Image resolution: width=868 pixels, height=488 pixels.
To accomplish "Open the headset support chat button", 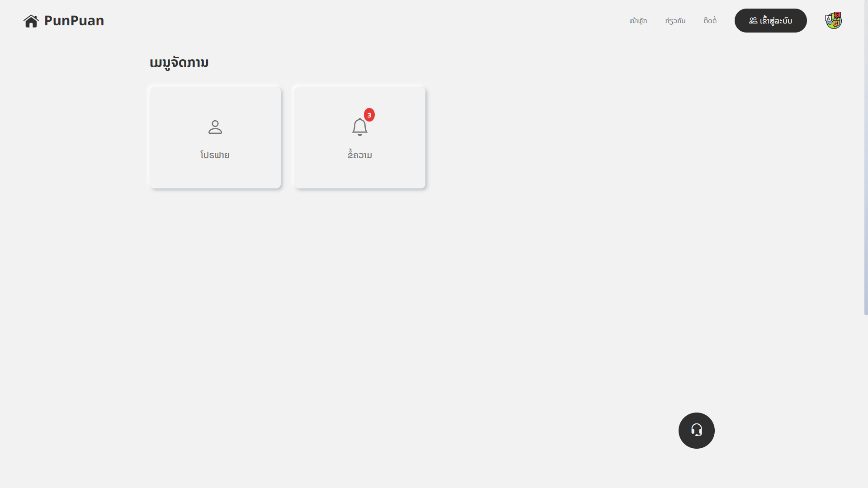I will point(696,430).
